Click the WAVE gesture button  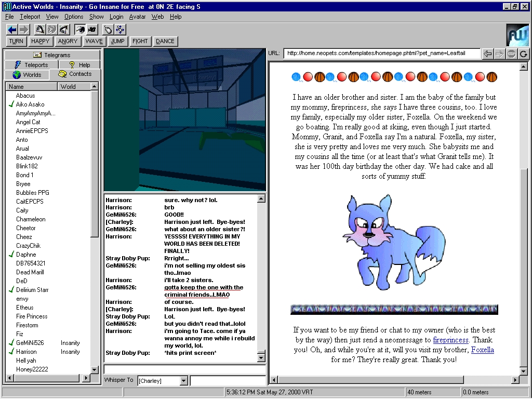click(x=94, y=42)
